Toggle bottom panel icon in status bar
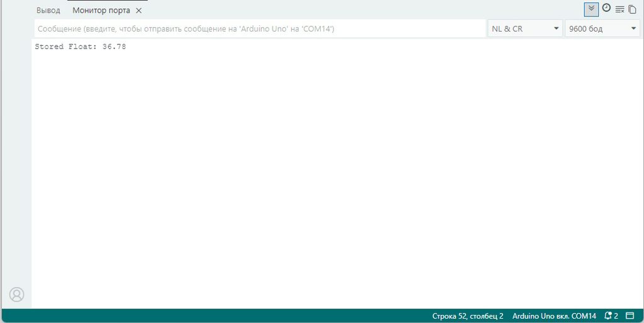Viewport: 644px width, 323px height. click(630, 315)
